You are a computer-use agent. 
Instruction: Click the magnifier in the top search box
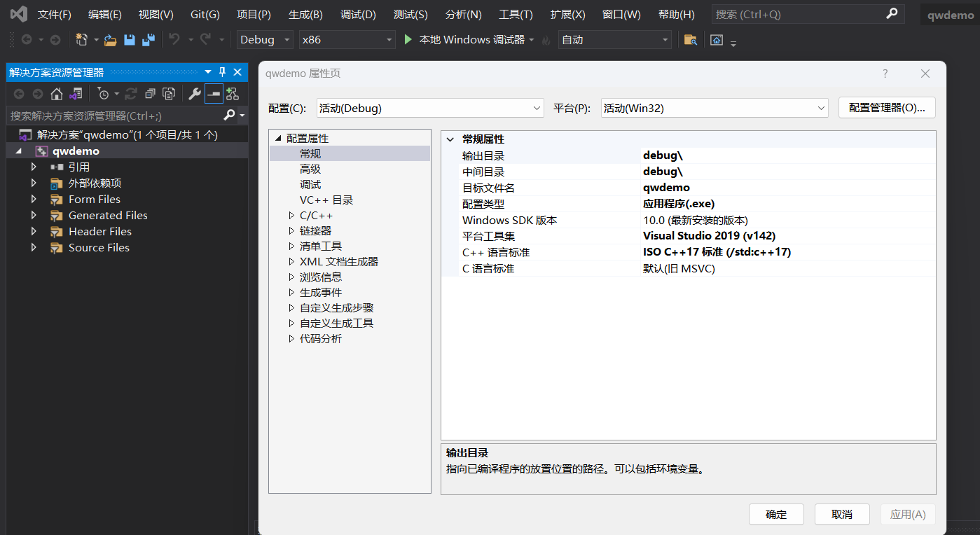tap(892, 13)
